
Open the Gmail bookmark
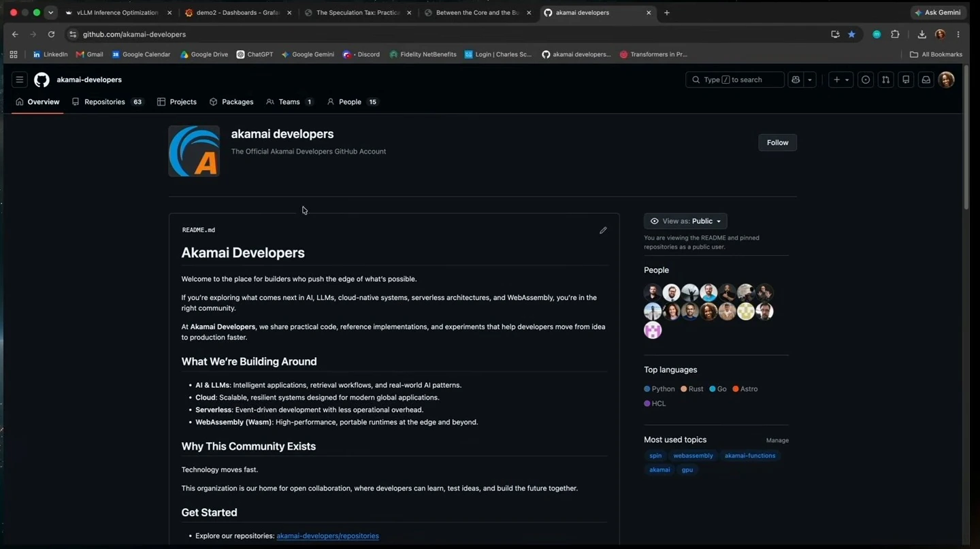[x=89, y=54]
